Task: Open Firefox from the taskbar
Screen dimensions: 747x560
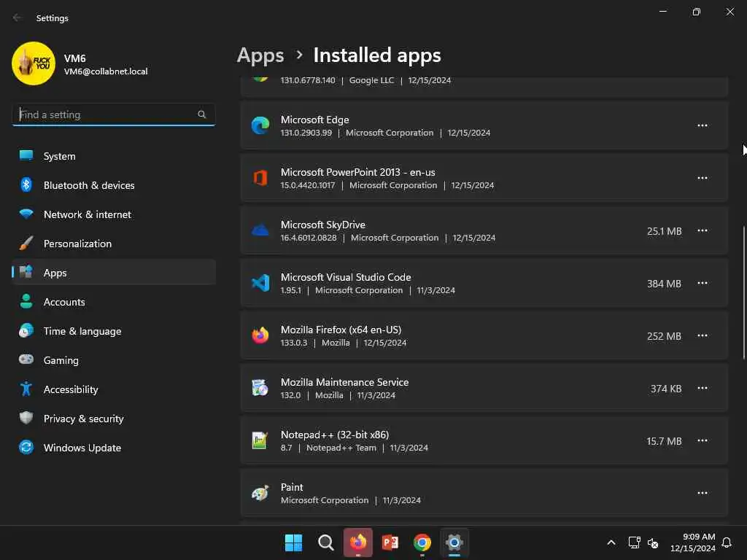Action: point(358,542)
